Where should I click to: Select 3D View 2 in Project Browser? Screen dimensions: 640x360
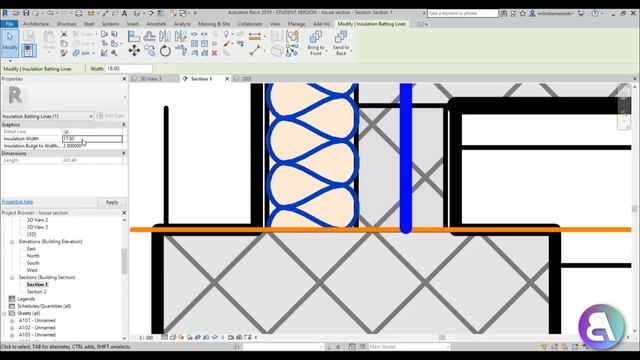(x=37, y=220)
